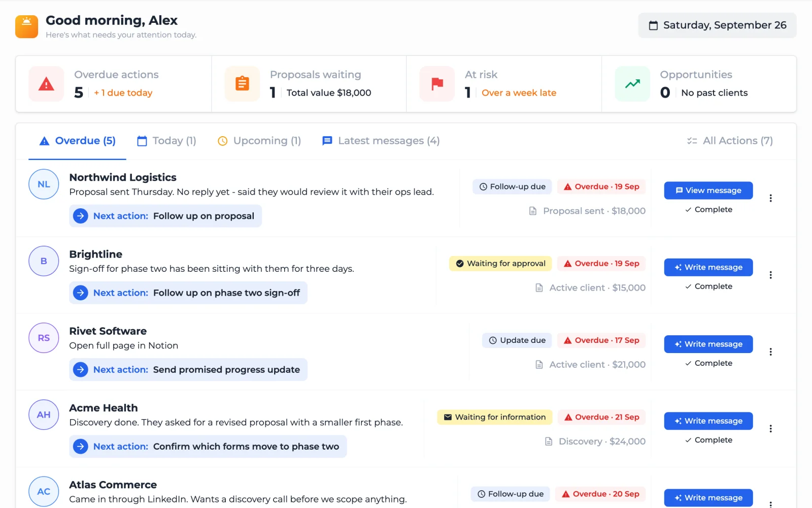Click the Waiting for approval tag
The image size is (812, 508).
pyautogui.click(x=500, y=263)
